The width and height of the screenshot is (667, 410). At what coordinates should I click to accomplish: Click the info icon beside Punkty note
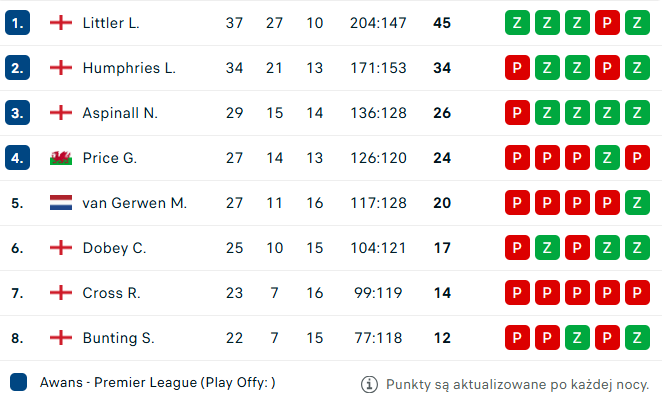tap(369, 384)
